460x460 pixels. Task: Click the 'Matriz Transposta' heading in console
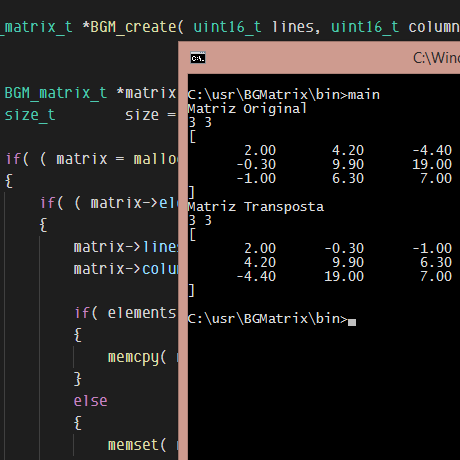point(256,207)
